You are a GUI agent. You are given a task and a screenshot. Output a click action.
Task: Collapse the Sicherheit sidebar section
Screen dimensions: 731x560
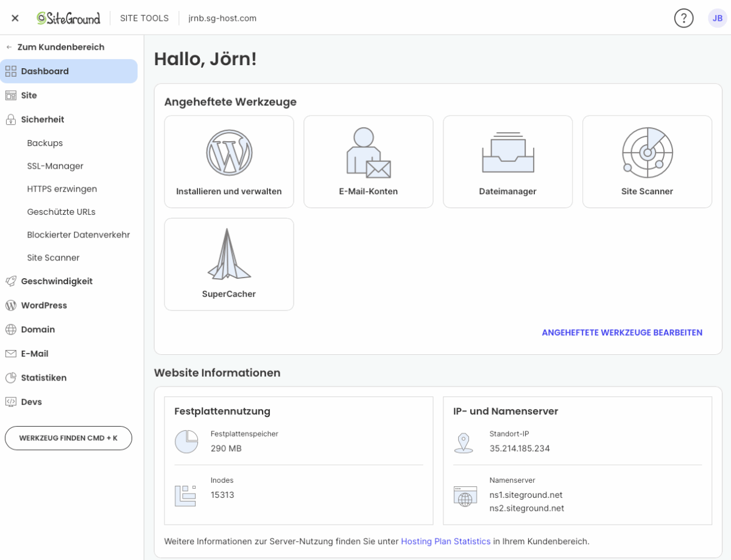click(43, 119)
